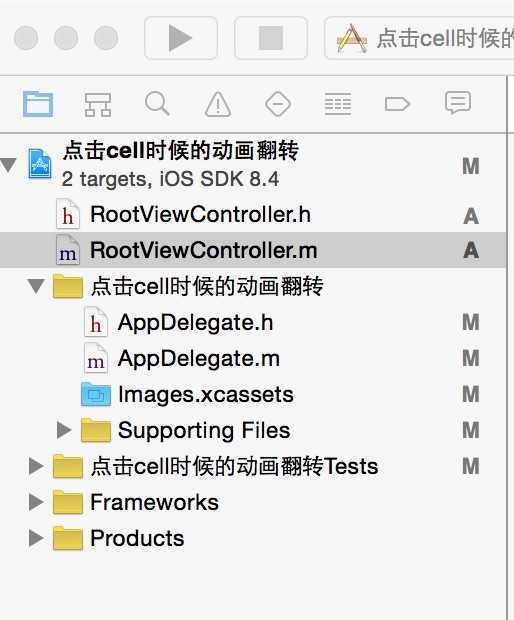The height and width of the screenshot is (620, 514).
Task: Collapse the root project disclosure triangle
Action: 9,165
